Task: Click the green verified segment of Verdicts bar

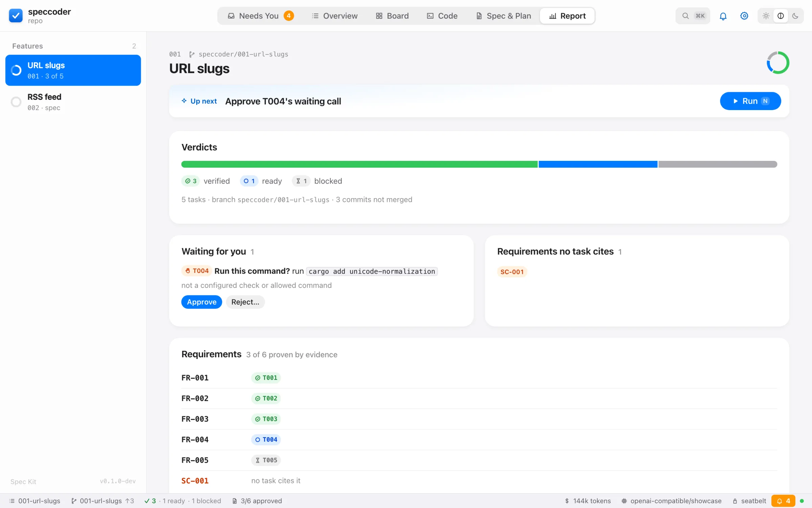Action: [359, 164]
